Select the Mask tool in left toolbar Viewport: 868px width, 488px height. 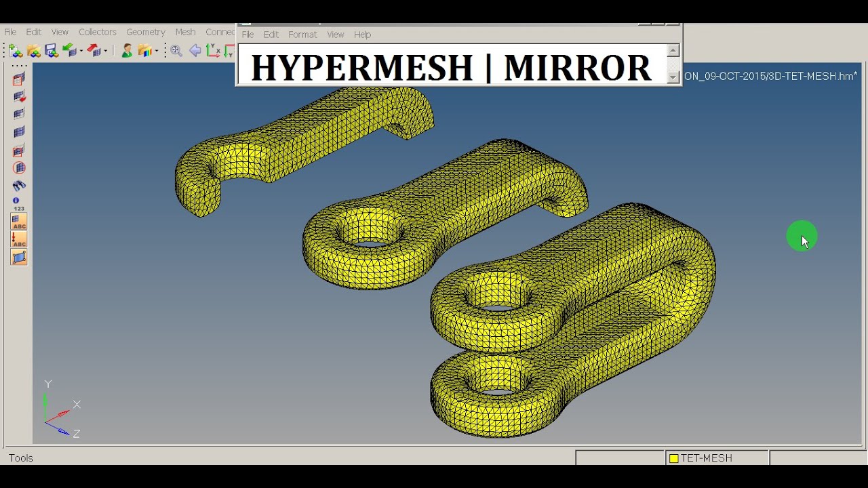tap(19, 79)
